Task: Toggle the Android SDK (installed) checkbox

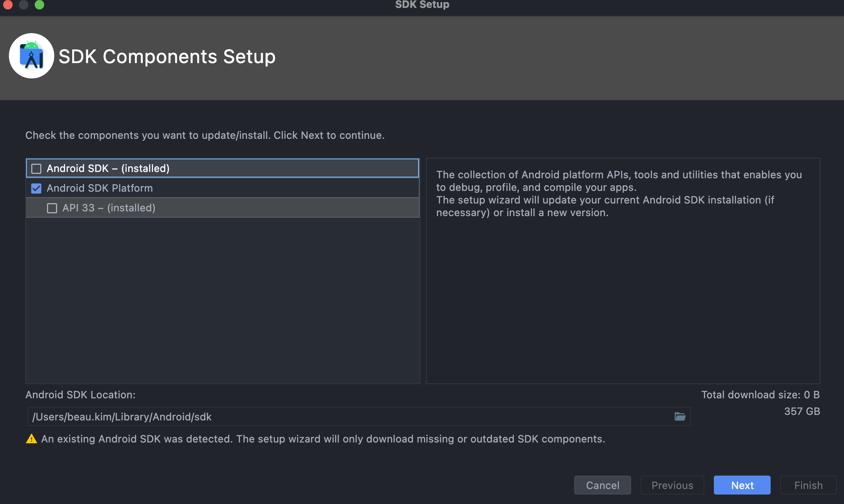Action: click(36, 169)
